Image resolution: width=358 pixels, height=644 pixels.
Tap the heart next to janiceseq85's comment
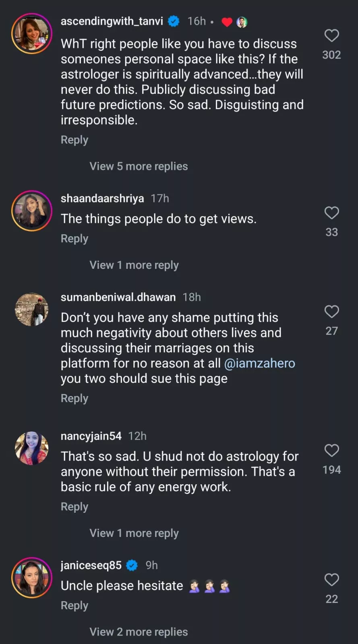tap(331, 580)
